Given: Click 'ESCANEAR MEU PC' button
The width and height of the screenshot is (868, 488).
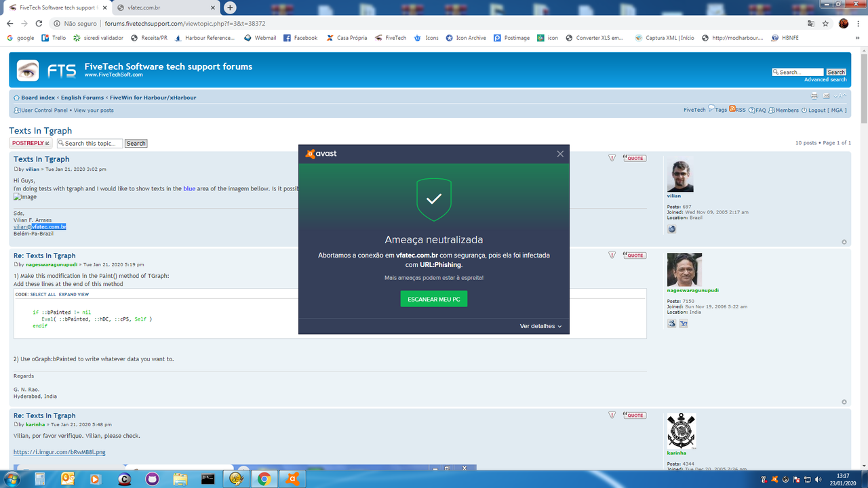Looking at the screenshot, I should coord(434,299).
